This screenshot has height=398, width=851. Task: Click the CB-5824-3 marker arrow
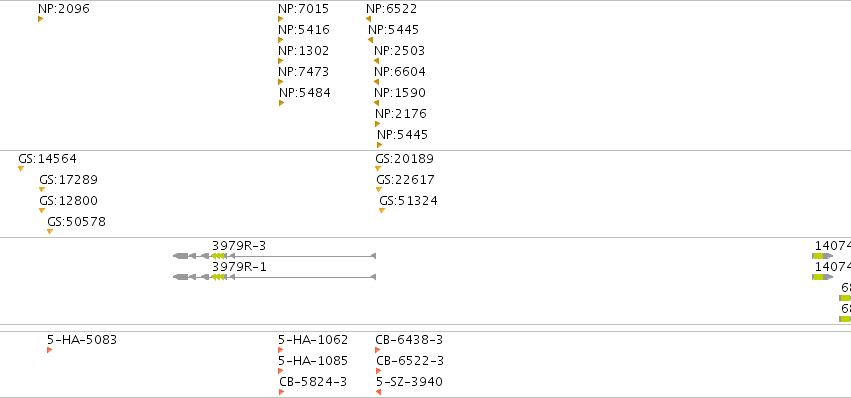282,392
